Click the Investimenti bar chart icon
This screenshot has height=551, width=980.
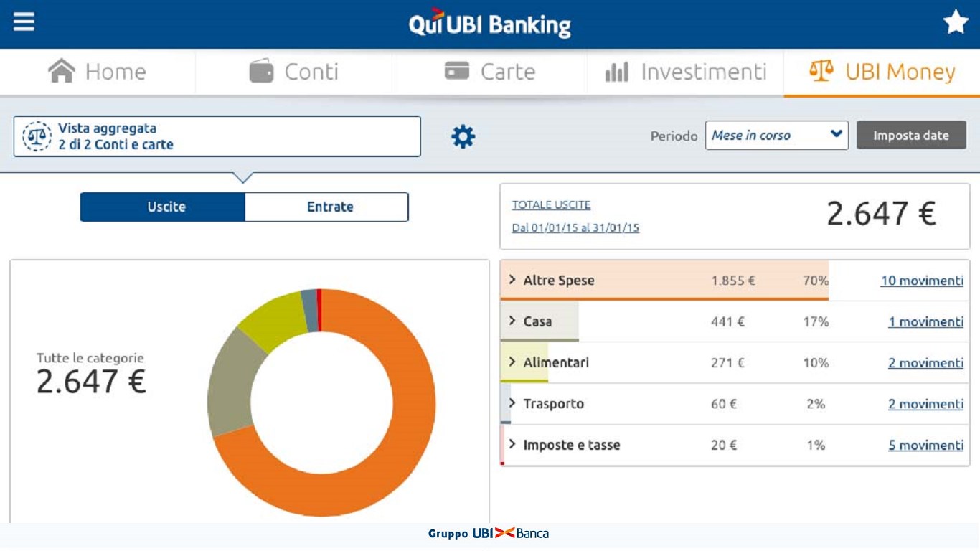pos(616,72)
